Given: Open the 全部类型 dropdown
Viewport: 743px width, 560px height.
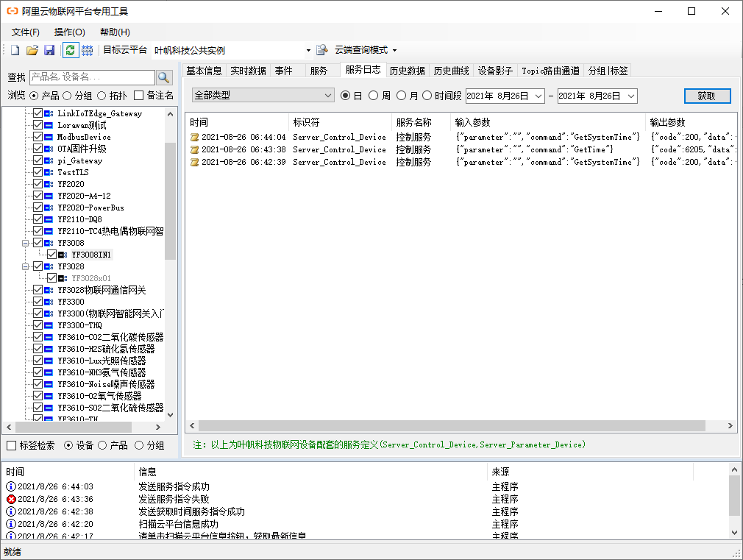Looking at the screenshot, I should point(326,95).
